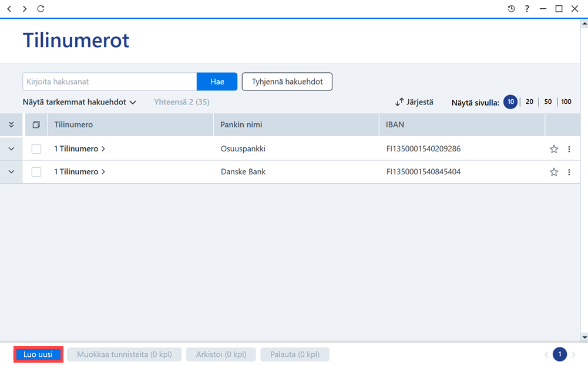
Task: Click the Hae search button
Action: (217, 82)
